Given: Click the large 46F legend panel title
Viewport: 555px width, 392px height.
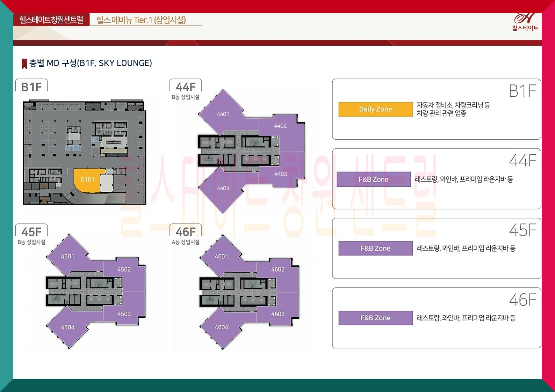Looking at the screenshot, I should (x=522, y=300).
